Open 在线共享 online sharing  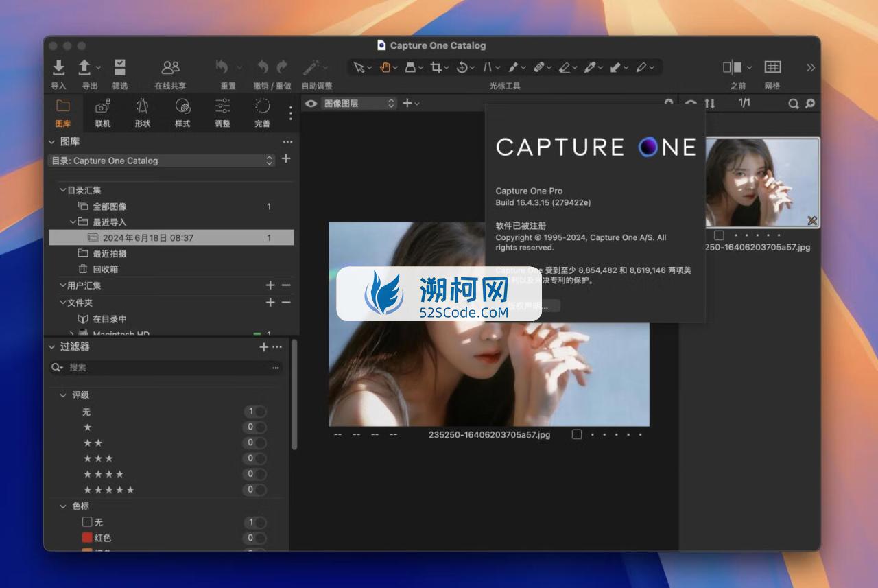[170, 67]
